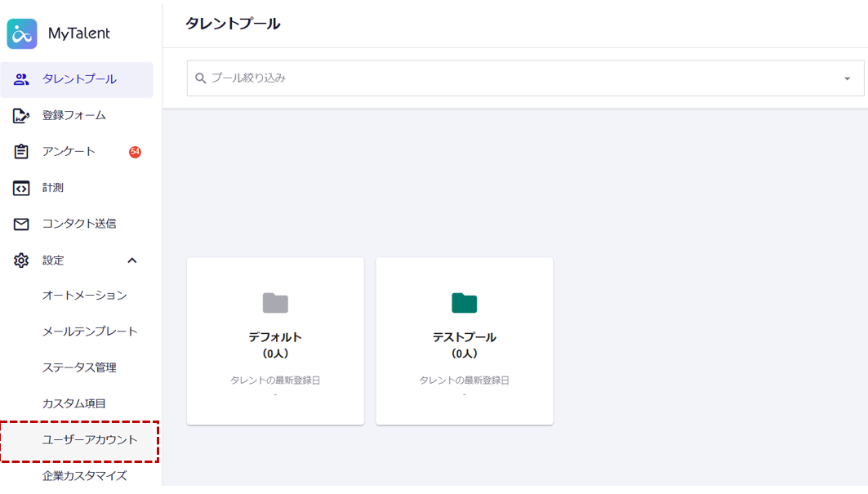Click the 設定 gear icon
This screenshot has width=868, height=494.
pos(22,260)
